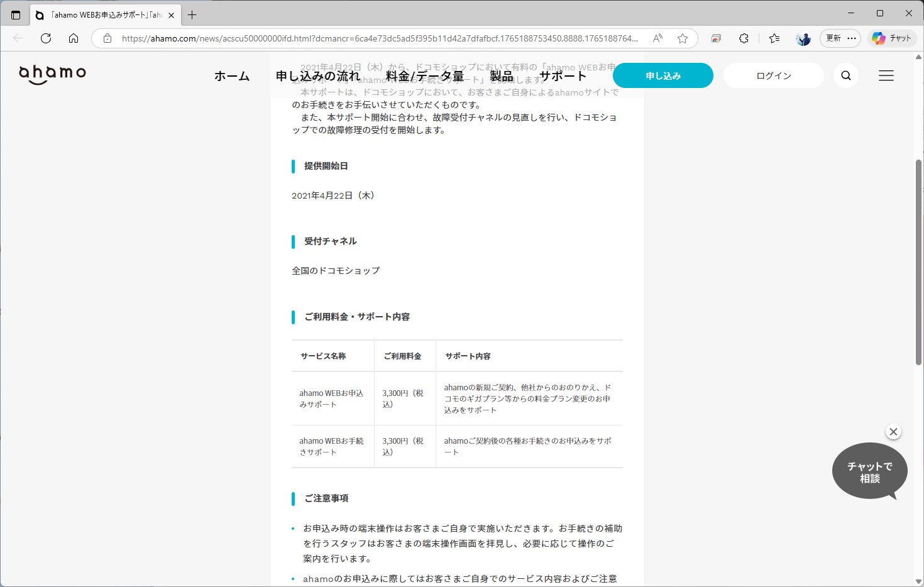924x587 pixels.
Task: Click the サービス名称 column header
Action: click(x=323, y=356)
